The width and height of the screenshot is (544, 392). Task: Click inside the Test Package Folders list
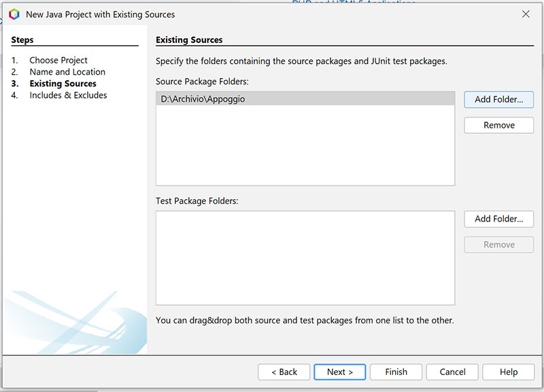(x=305, y=258)
